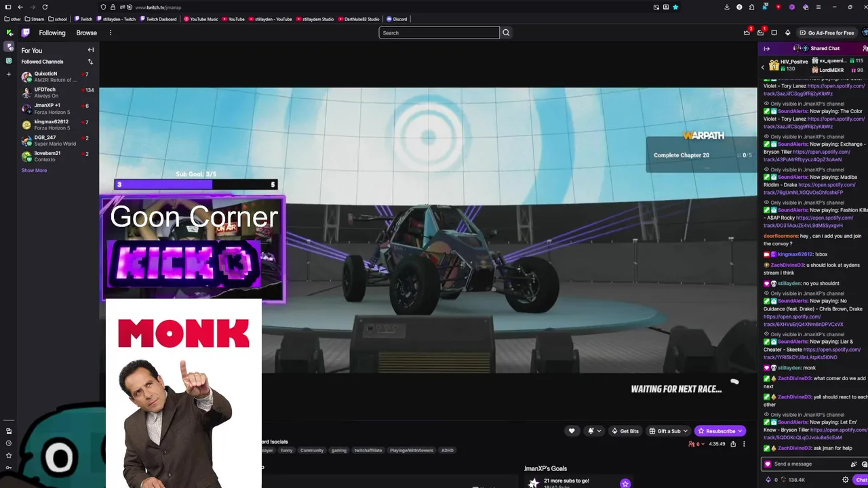Go back with browser back arrow
This screenshot has width=868, height=488.
20,7
